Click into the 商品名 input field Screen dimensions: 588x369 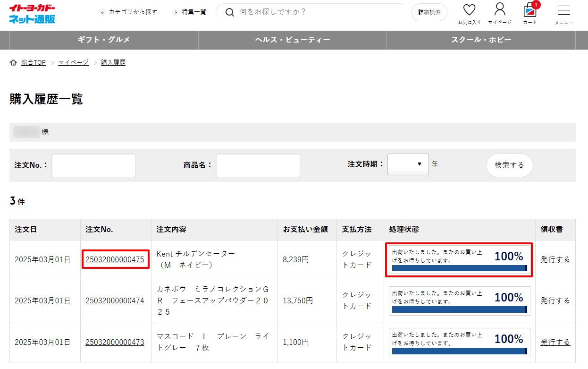tap(258, 165)
